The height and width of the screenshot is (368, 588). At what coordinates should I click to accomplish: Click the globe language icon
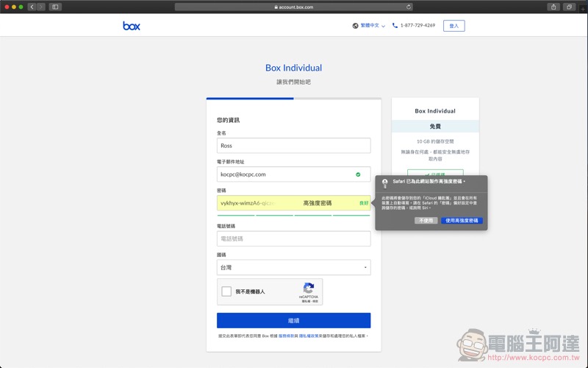coord(355,26)
